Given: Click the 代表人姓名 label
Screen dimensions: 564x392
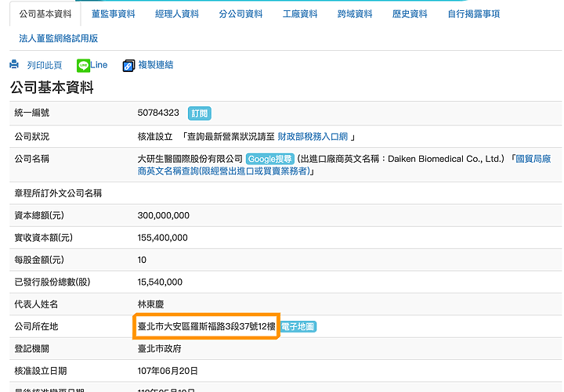Looking at the screenshot, I should pyautogui.click(x=36, y=304).
